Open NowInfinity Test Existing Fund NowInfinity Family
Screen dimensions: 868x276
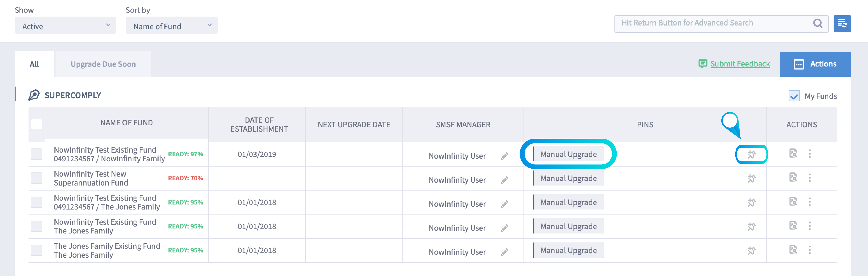(109, 154)
